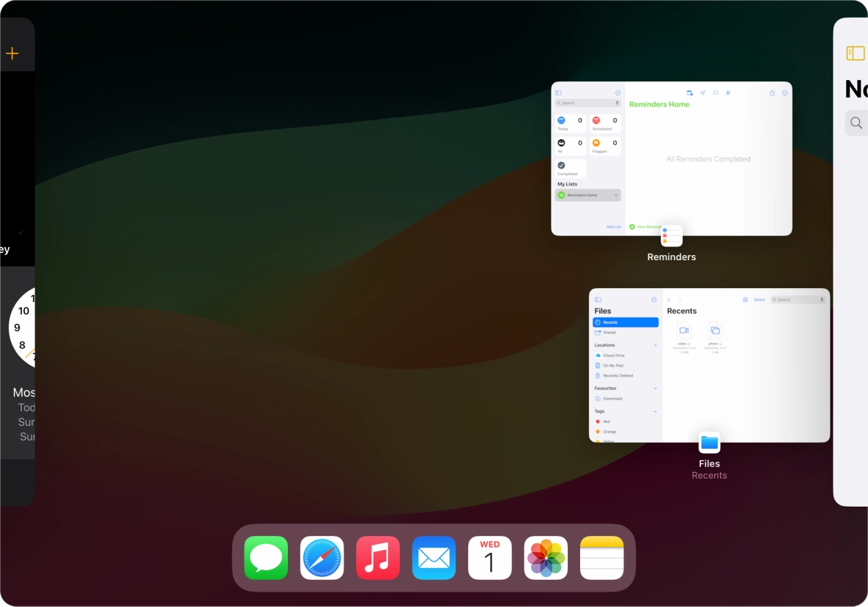Select Shared in the Files sidebar
This screenshot has width=868, height=607.
tap(609, 333)
